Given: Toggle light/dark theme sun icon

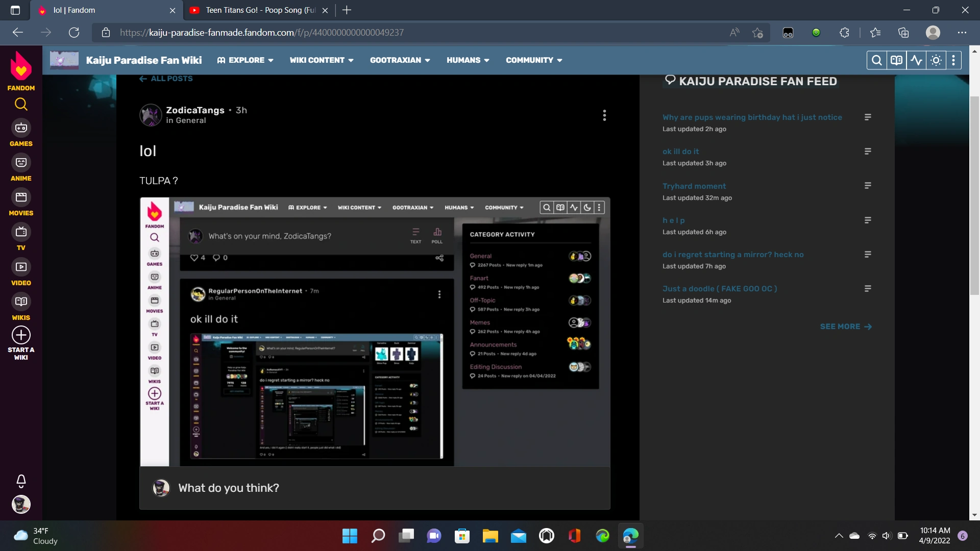Looking at the screenshot, I should click(936, 60).
